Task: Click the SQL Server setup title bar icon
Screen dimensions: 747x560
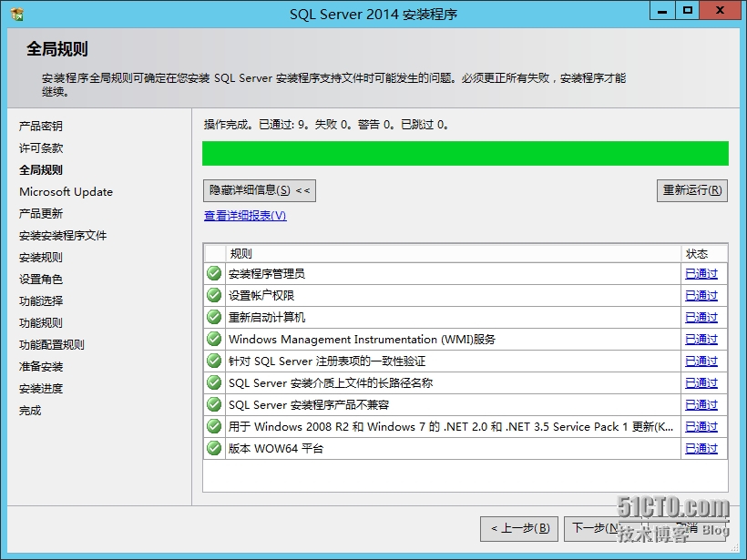Action: [x=17, y=15]
